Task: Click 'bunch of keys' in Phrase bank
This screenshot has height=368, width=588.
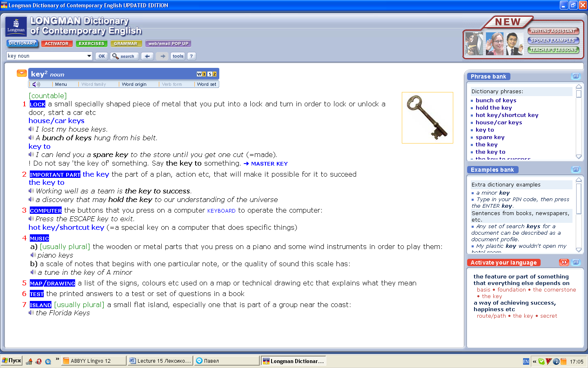Action: point(496,100)
